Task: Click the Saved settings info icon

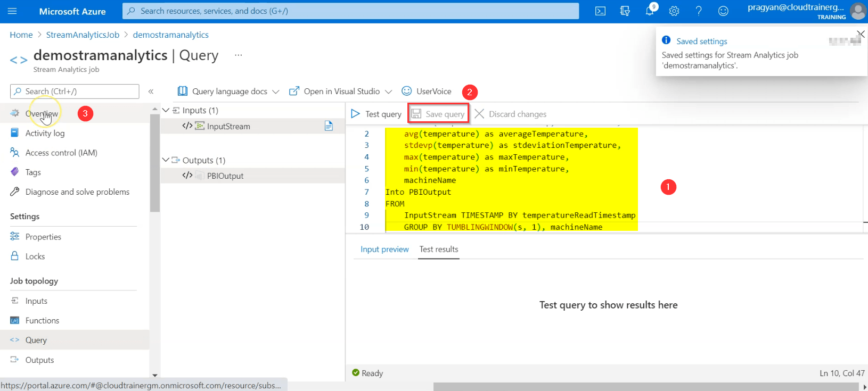Action: (x=666, y=40)
